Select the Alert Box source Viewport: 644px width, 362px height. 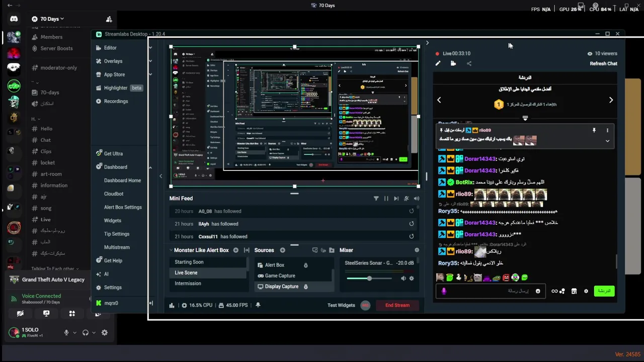coord(274,265)
